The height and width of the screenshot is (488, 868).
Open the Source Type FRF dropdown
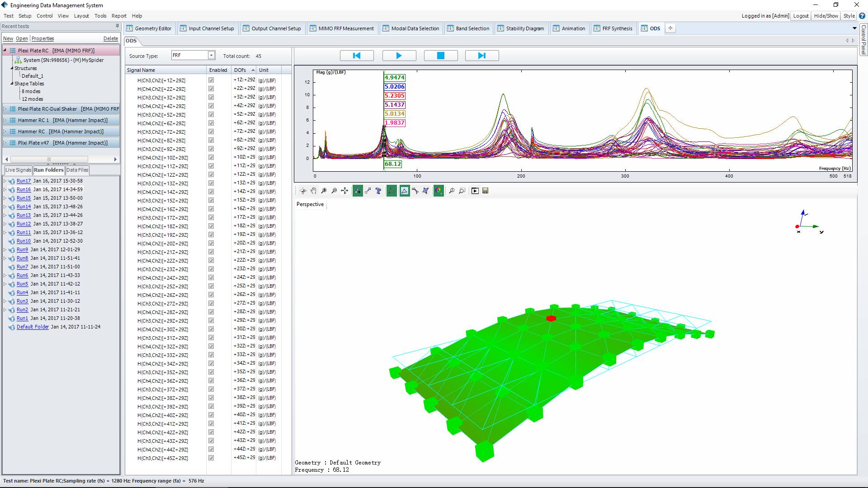(x=211, y=55)
